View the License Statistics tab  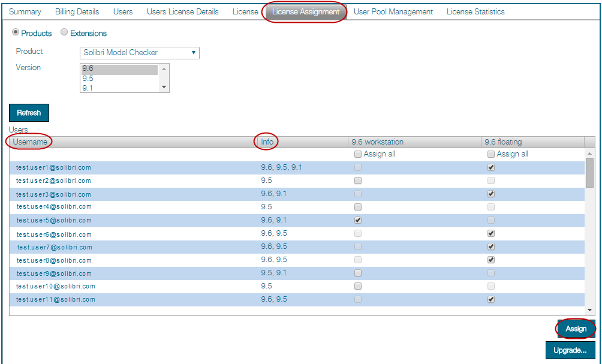click(475, 11)
